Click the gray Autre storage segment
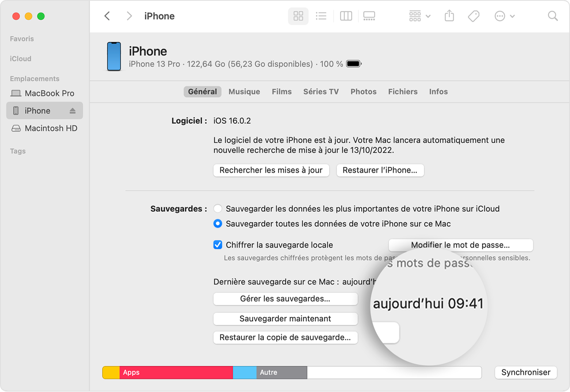The height and width of the screenshot is (392, 570). [282, 372]
